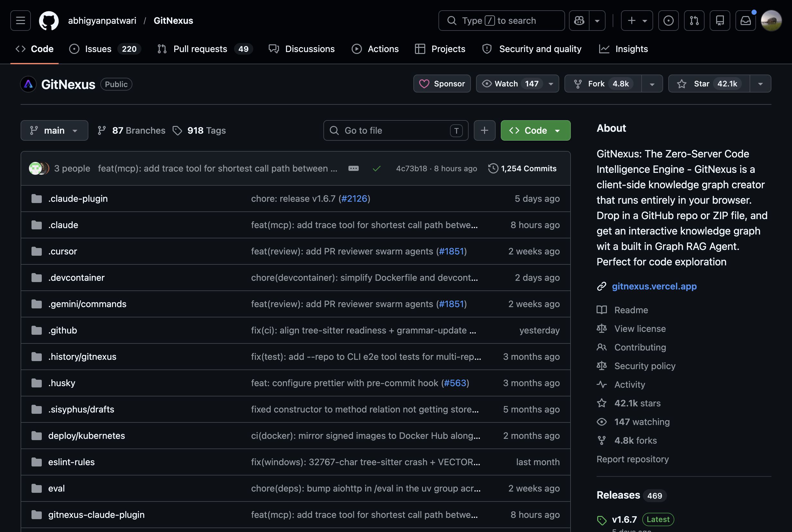Open notifications inbox icon
792x532 pixels.
pos(745,21)
